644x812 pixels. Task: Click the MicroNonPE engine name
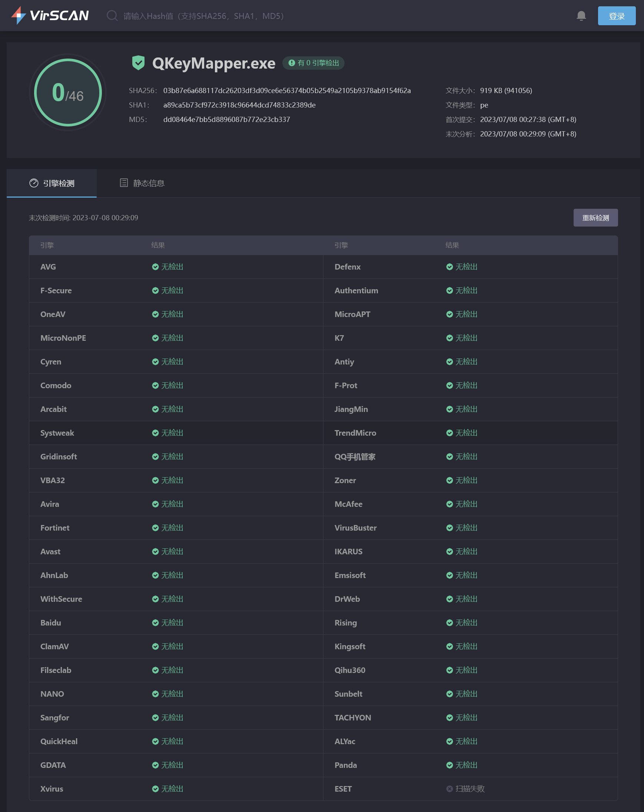click(x=63, y=338)
